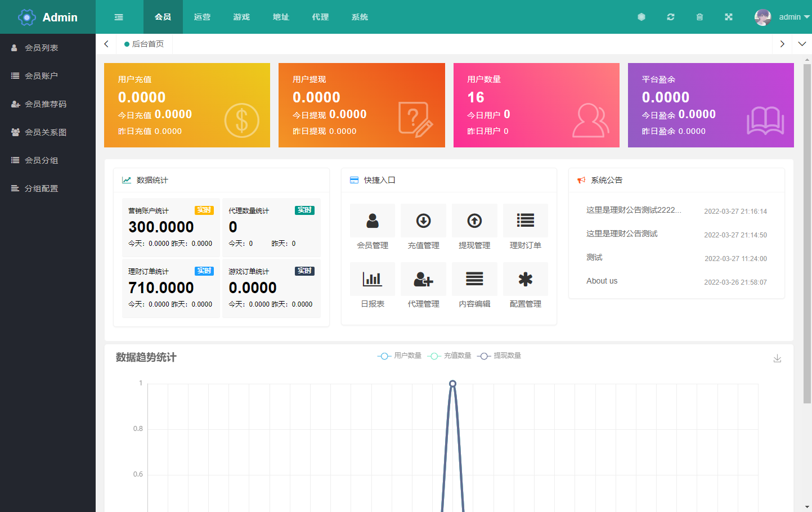Image resolution: width=812 pixels, height=512 pixels.
Task: Click the trash clear-cache icon
Action: coord(699,17)
